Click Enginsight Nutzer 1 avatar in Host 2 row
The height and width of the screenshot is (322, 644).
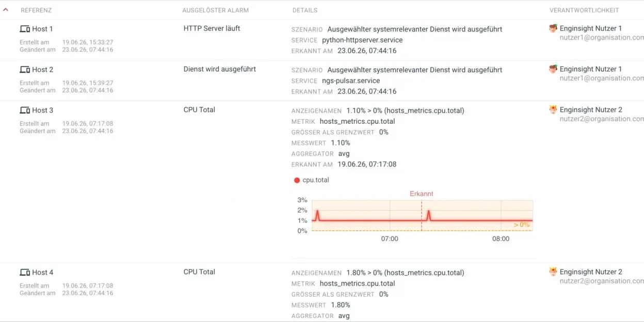(553, 69)
